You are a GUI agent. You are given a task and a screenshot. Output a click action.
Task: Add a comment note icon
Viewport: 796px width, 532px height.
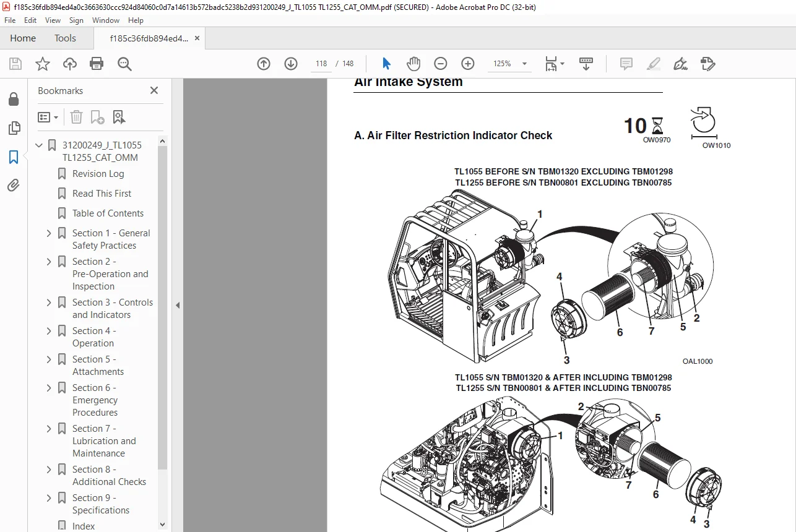[626, 64]
